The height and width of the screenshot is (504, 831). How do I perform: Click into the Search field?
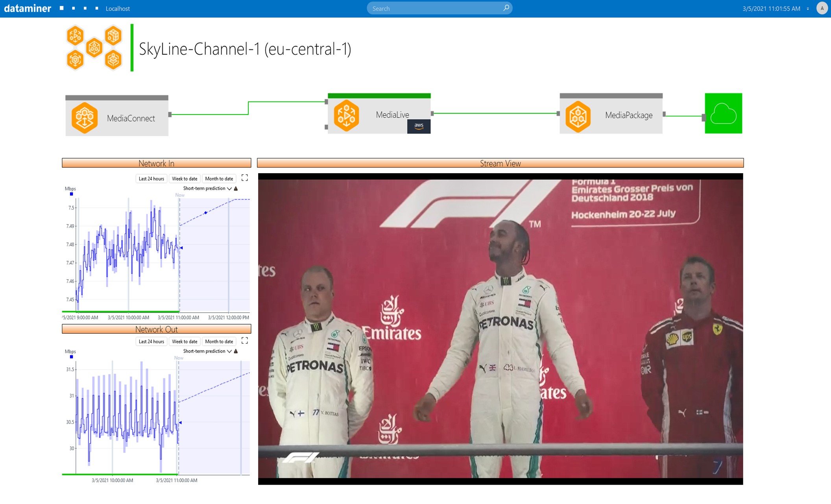433,8
